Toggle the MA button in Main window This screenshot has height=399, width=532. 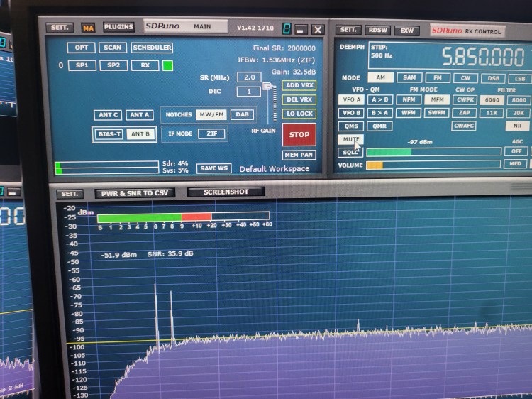pyautogui.click(x=88, y=28)
